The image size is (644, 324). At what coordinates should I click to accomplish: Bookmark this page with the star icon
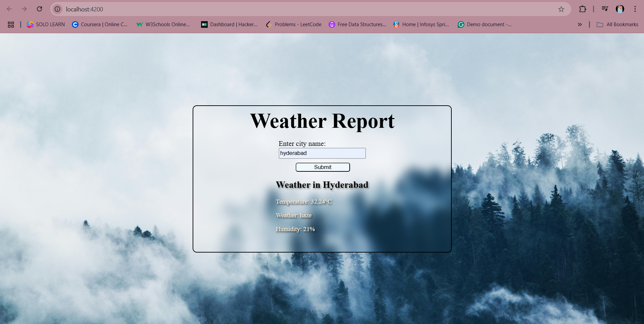tap(561, 9)
